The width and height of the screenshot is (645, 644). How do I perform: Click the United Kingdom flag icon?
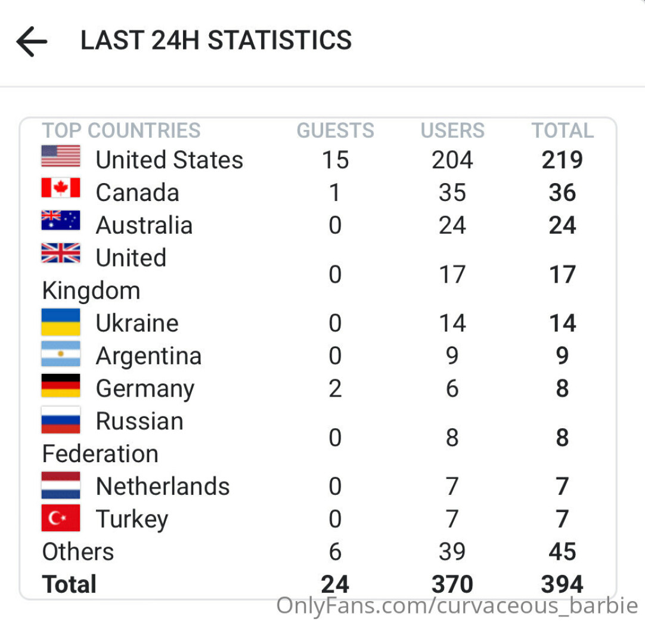pyautogui.click(x=61, y=253)
